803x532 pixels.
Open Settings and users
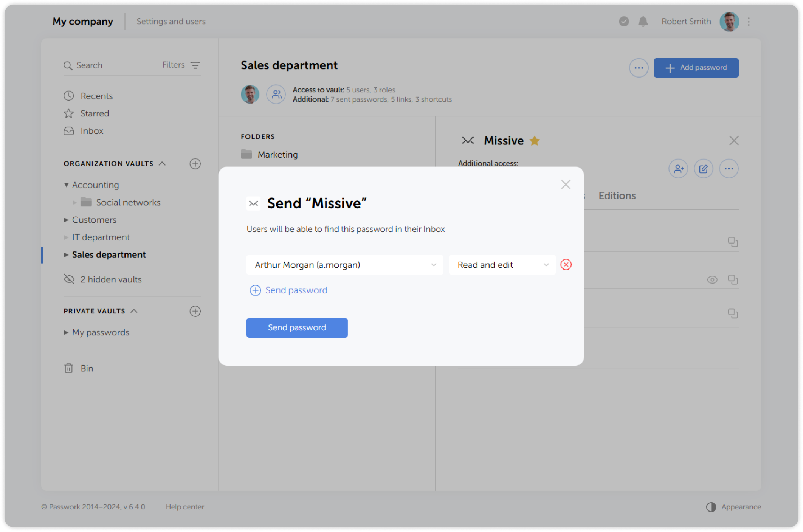171,22
